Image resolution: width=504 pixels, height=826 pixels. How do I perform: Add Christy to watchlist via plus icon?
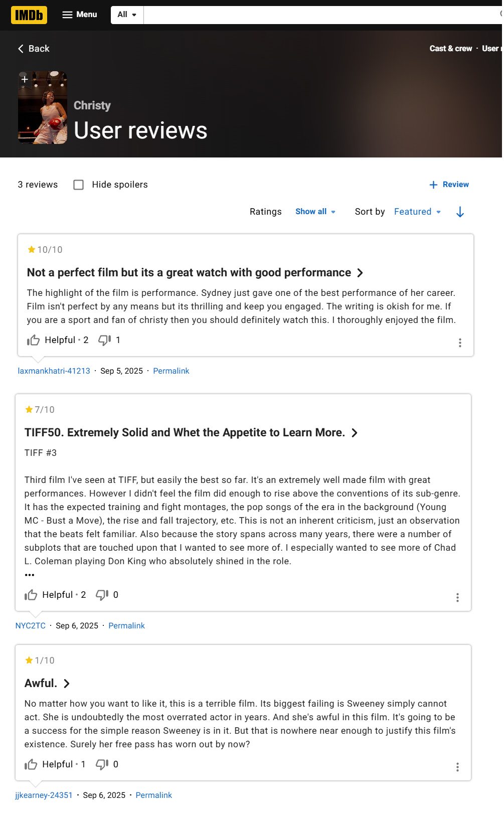click(x=25, y=79)
